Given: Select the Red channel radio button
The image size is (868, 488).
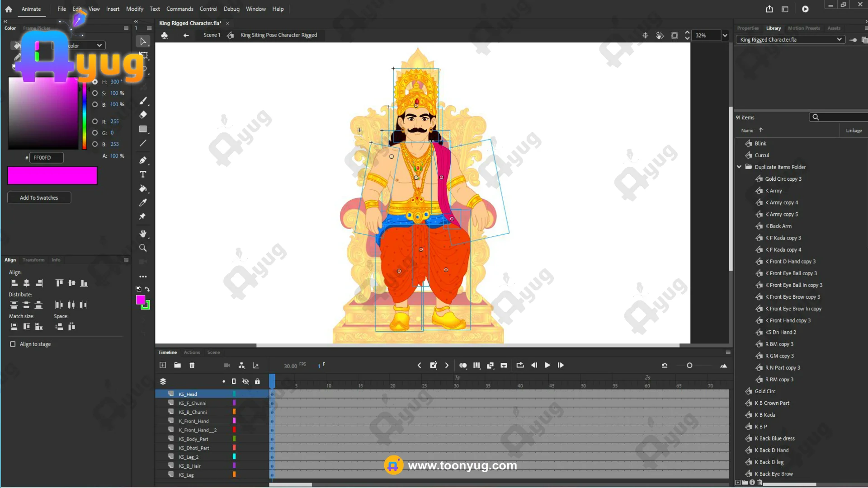Looking at the screenshot, I should pyautogui.click(x=95, y=122).
